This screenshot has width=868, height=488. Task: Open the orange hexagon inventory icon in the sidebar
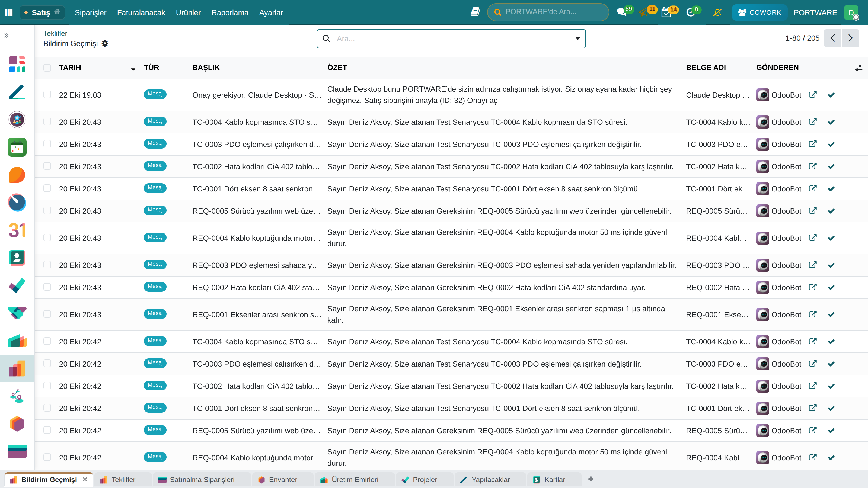17,424
